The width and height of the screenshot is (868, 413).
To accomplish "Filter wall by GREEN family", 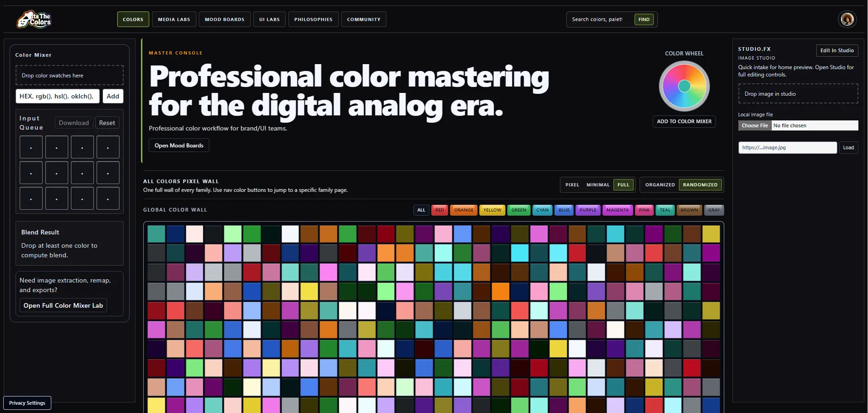I will pos(519,210).
